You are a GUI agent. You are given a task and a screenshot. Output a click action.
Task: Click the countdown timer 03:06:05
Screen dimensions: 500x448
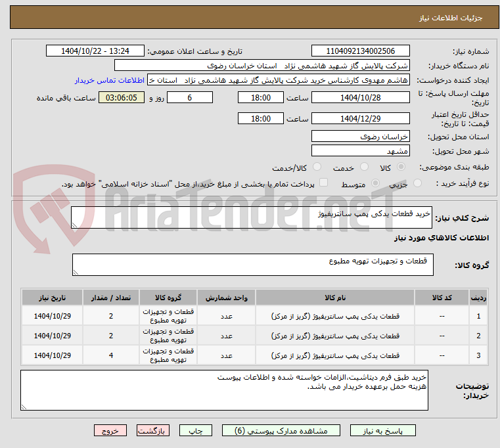click(122, 98)
